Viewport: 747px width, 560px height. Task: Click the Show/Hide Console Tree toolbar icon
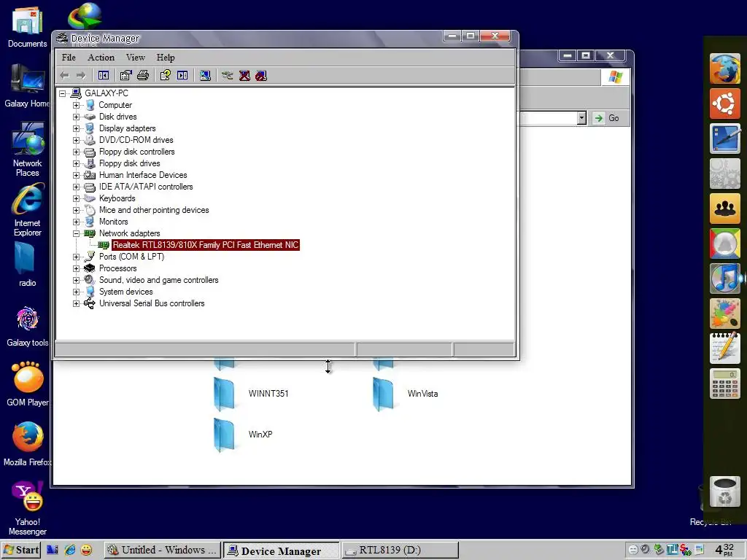click(104, 75)
